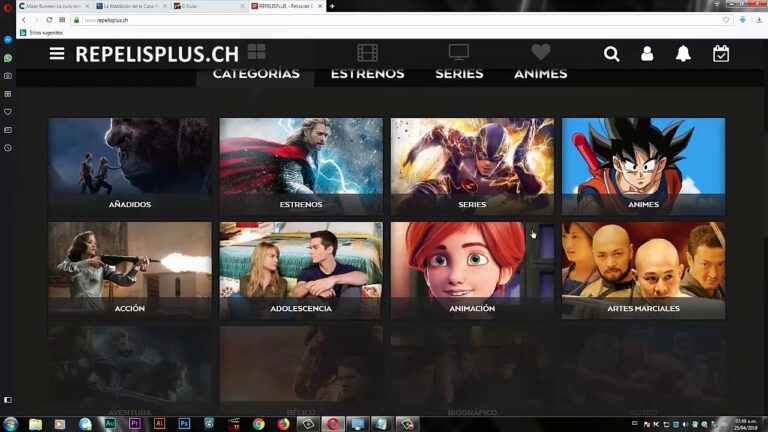Click the grid categories icon in header

coord(257,53)
